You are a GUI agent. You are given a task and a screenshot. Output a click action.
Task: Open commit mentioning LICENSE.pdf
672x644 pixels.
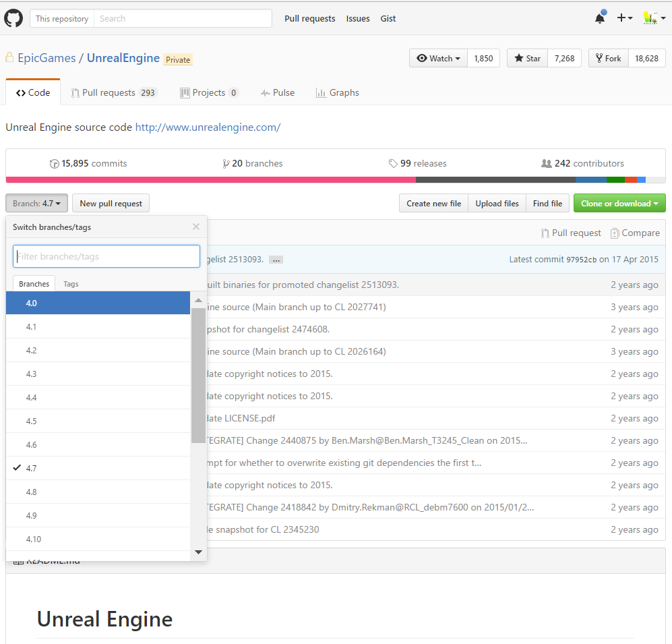click(241, 418)
